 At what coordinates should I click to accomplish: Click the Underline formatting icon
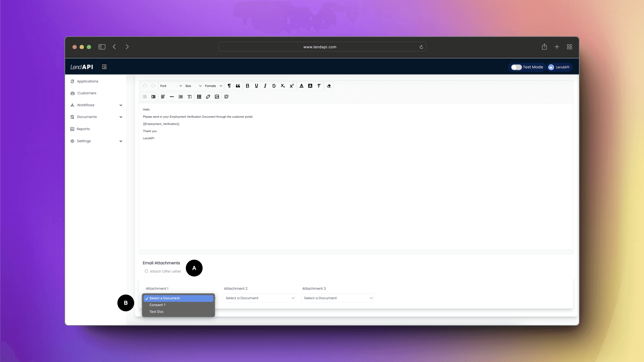[256, 86]
